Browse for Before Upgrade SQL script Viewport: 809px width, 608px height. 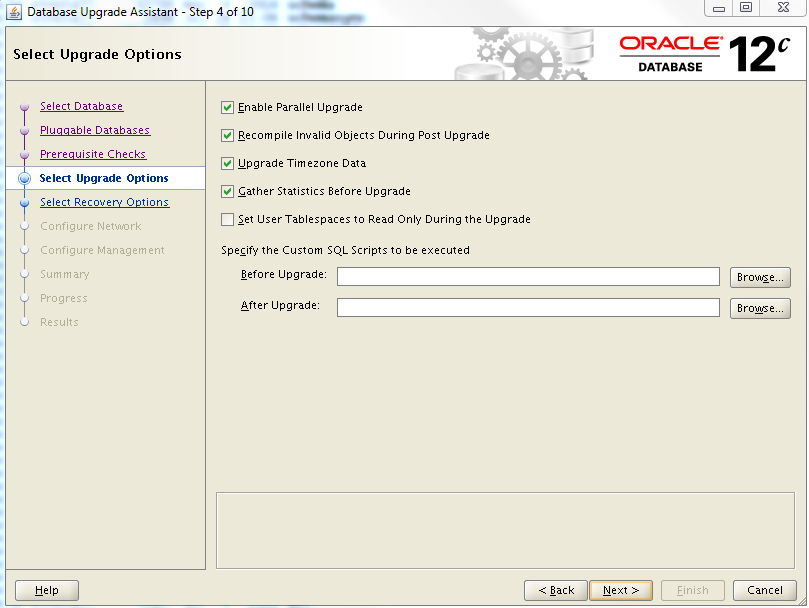click(x=760, y=277)
